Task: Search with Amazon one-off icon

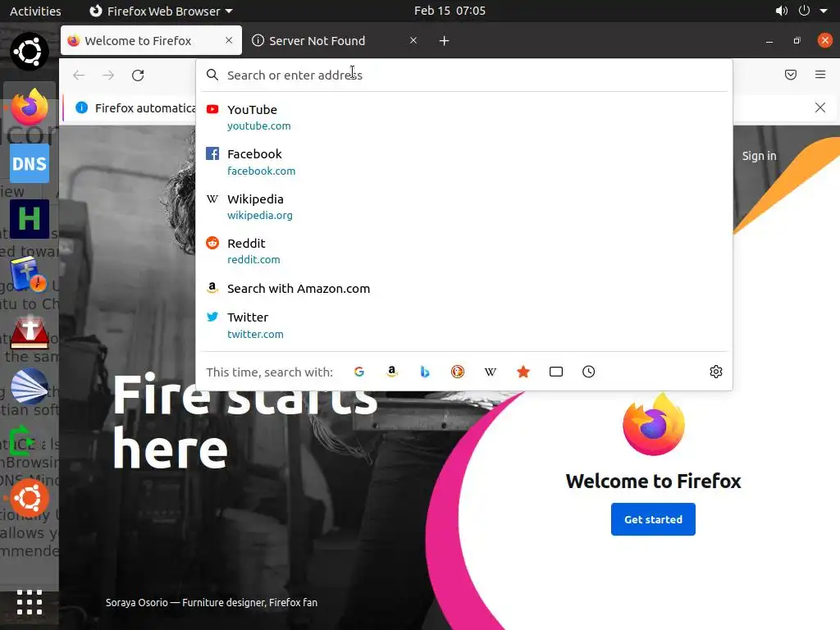Action: pos(391,372)
